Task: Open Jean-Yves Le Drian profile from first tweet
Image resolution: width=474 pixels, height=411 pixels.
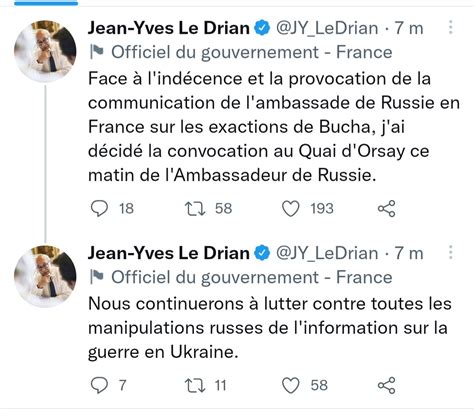Action: [x=169, y=28]
